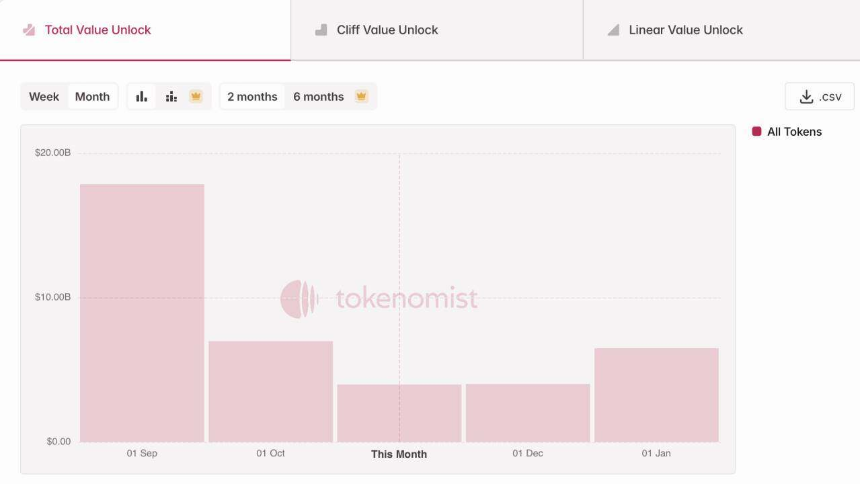Switch interval to Week
The image size is (860, 484).
pyautogui.click(x=44, y=97)
